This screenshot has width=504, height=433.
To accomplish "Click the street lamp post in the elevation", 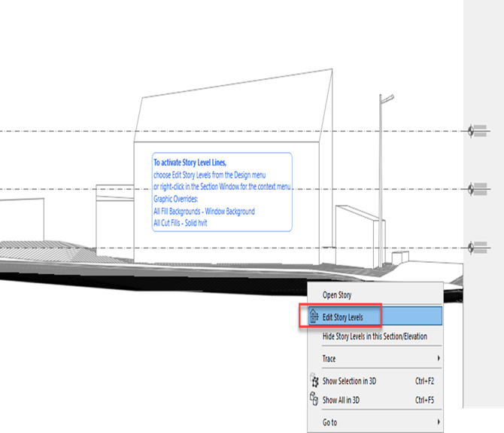I will click(382, 181).
